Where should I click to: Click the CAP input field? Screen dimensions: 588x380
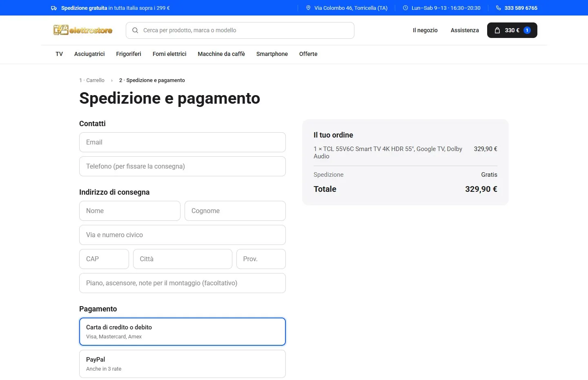point(104,259)
